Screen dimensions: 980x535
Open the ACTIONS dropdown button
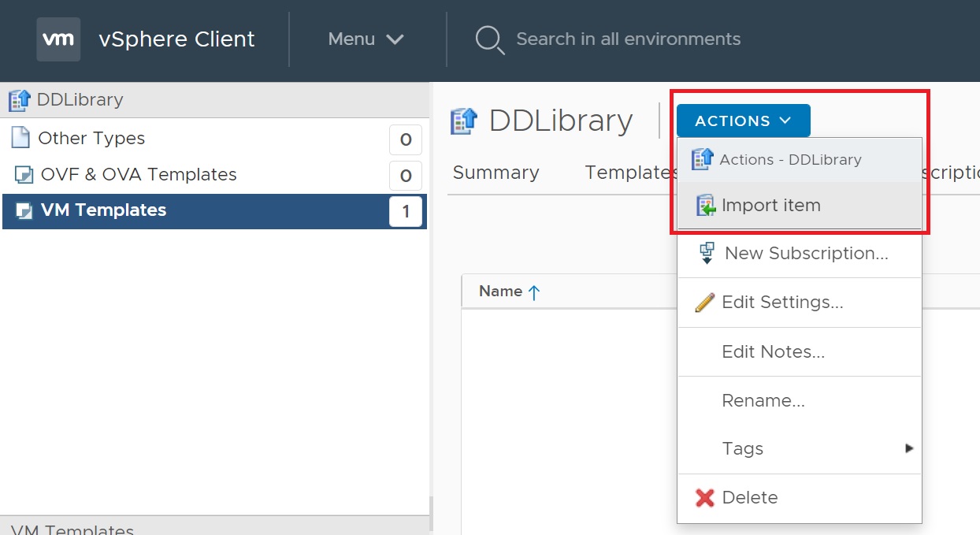(x=743, y=121)
